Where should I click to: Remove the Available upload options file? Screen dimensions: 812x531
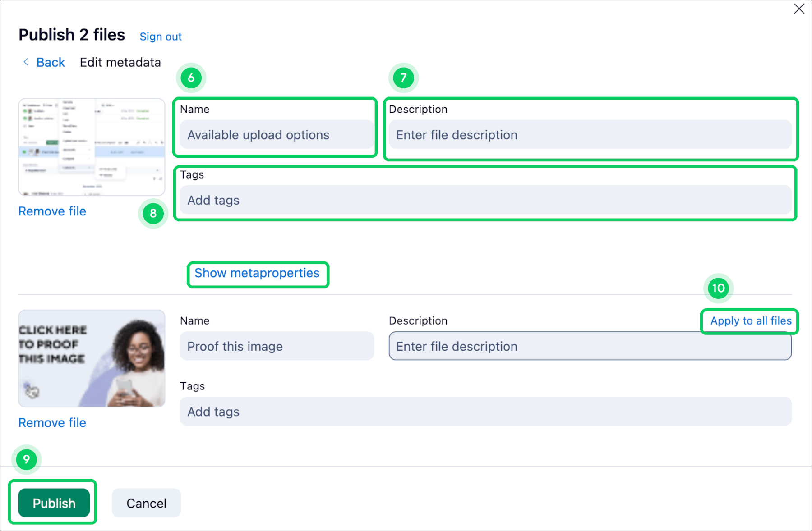tap(52, 211)
